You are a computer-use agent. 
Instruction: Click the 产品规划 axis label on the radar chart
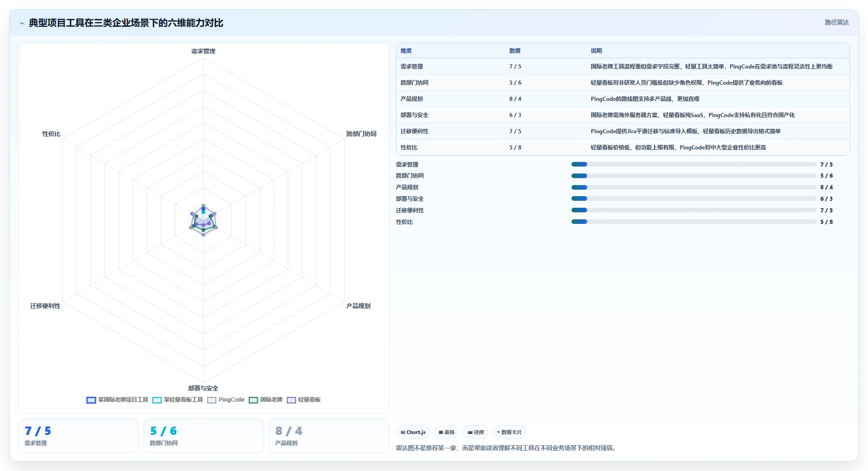(359, 306)
